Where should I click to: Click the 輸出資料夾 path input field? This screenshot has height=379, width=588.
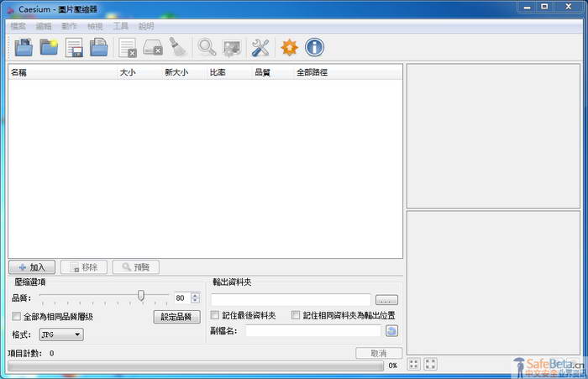(x=291, y=300)
